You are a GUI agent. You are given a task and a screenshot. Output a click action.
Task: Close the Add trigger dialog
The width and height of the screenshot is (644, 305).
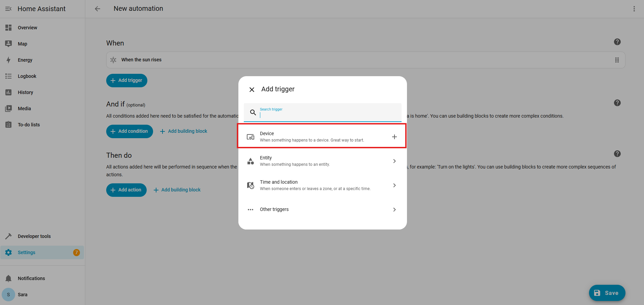point(252,89)
